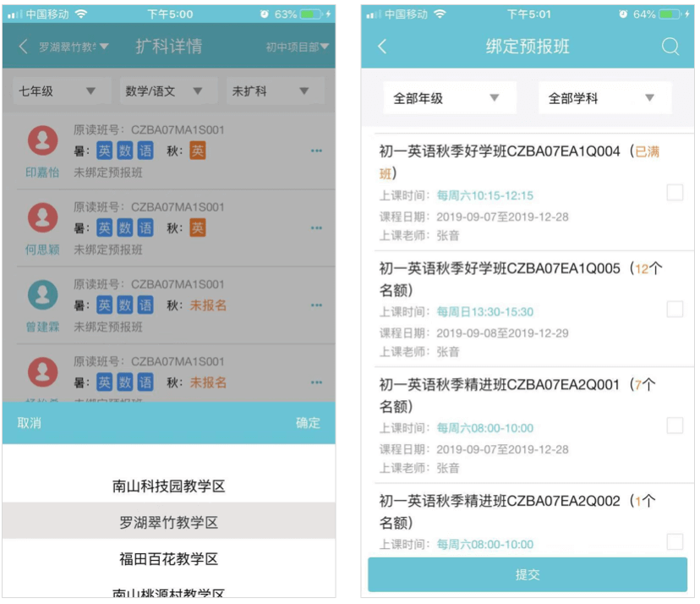Check the CZBA07EA2Q001 class checkbox
This screenshot has height=604, width=700.
point(675,426)
